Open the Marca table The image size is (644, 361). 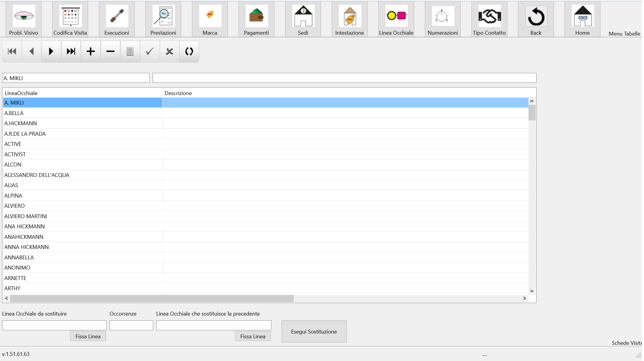(210, 19)
